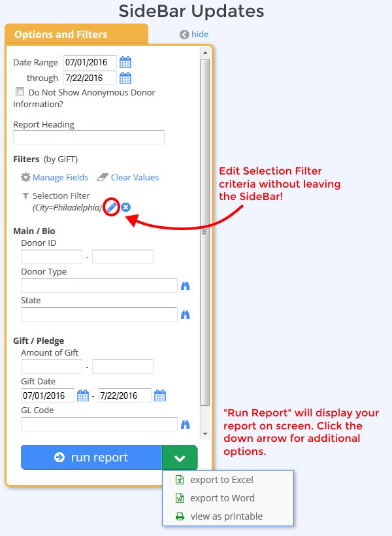This screenshot has height=536, width=392.
Task: Open calendar picker beside the through date
Action: tap(125, 78)
